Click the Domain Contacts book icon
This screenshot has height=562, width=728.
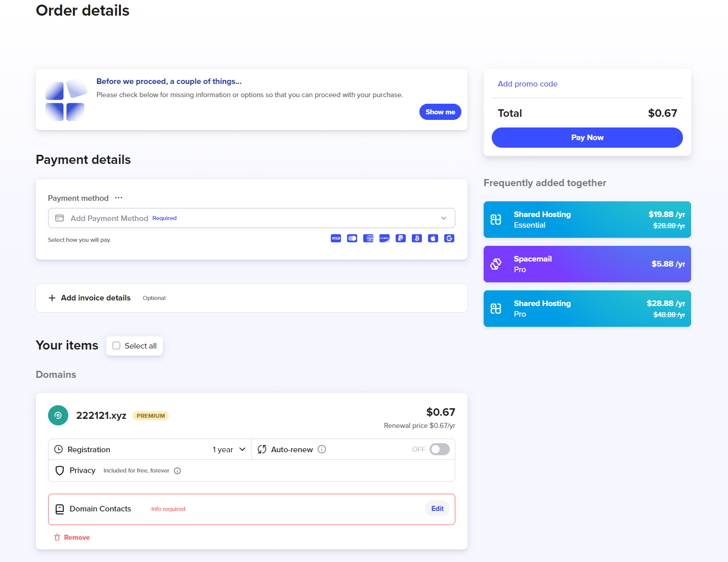pos(60,509)
